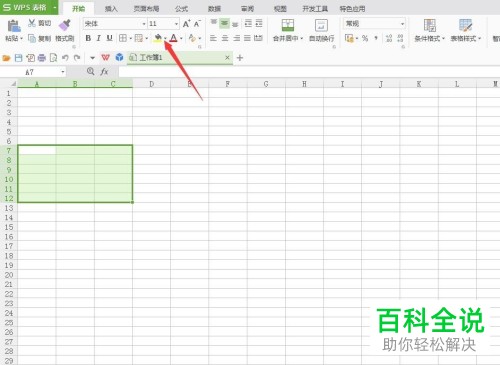
Task: Open print preview icon in quick toolbar
Action: pos(53,58)
